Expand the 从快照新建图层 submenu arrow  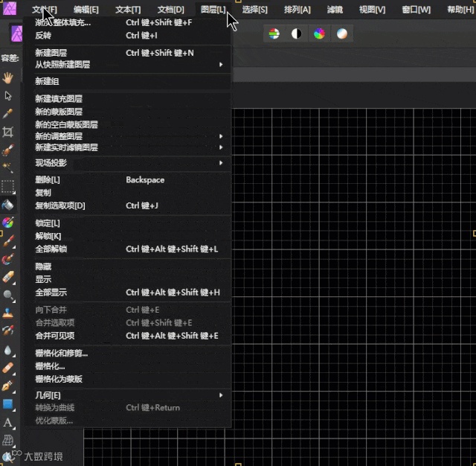pos(221,65)
